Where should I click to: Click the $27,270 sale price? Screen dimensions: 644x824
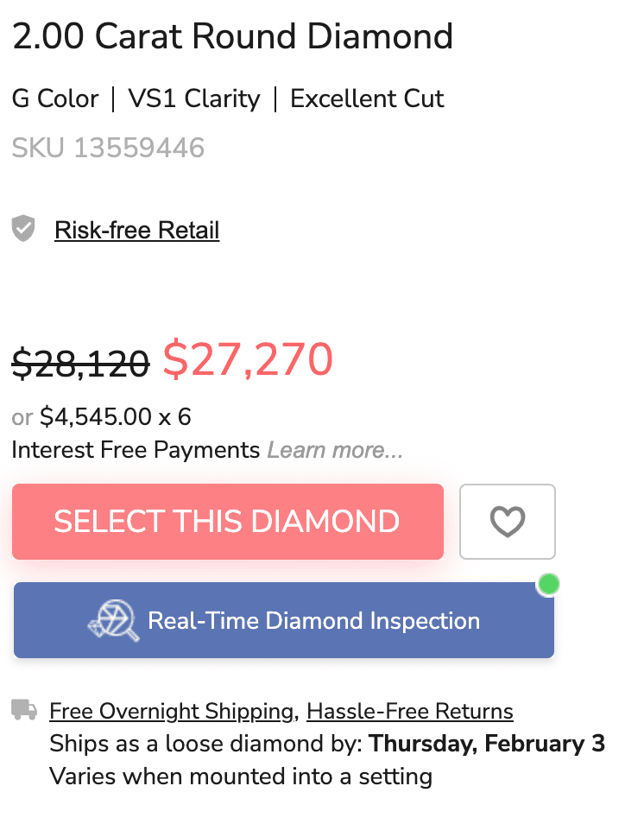coord(248,360)
